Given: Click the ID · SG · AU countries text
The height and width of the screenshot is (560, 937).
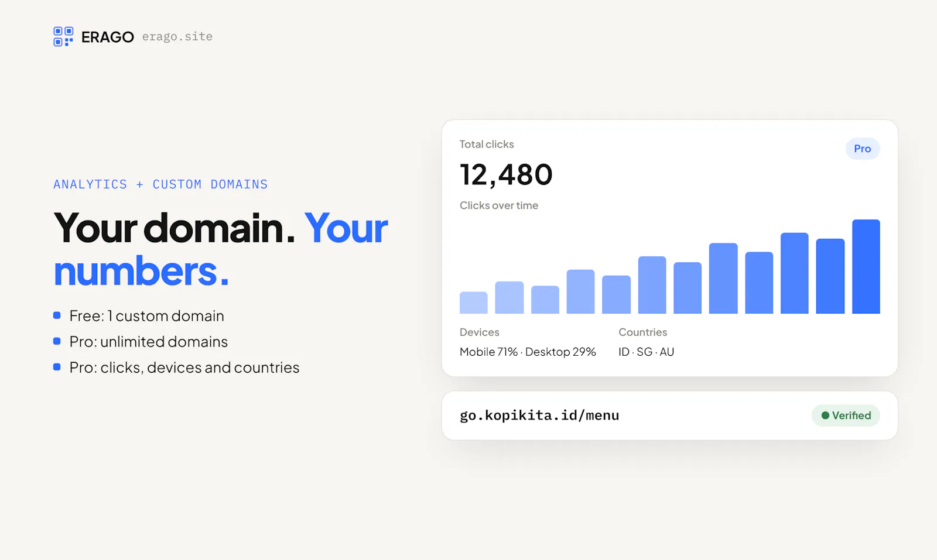Looking at the screenshot, I should point(647,352).
